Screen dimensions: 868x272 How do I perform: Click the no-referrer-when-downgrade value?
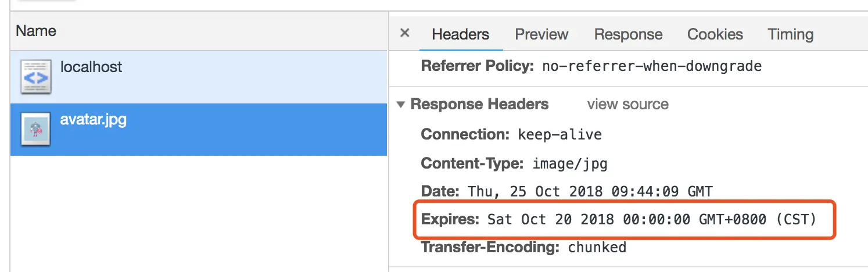tap(651, 66)
